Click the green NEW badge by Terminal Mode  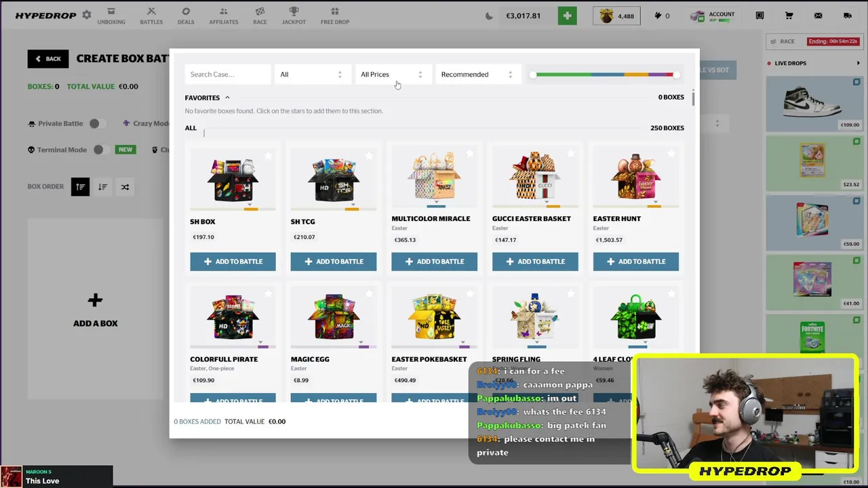125,150
